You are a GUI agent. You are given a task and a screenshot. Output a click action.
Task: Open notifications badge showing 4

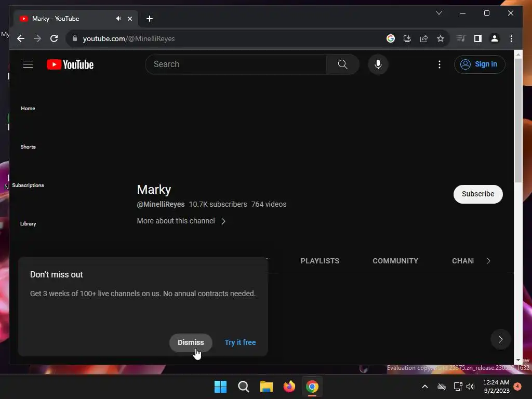tap(517, 387)
